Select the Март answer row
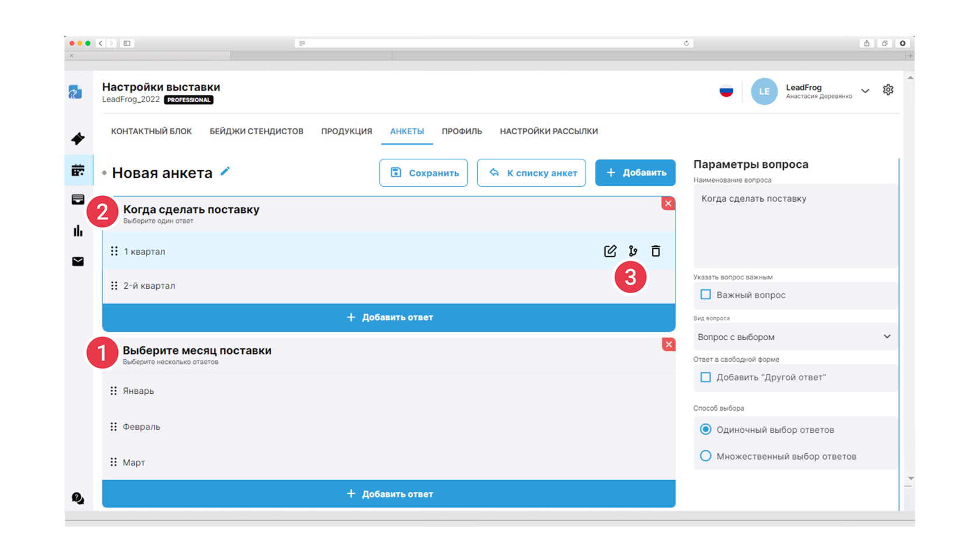The image size is (980, 560). click(x=389, y=462)
